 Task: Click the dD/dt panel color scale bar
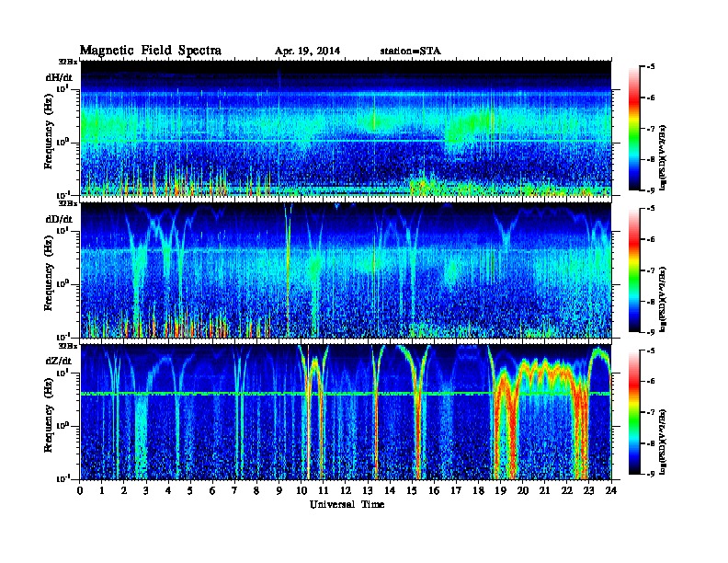(634, 270)
